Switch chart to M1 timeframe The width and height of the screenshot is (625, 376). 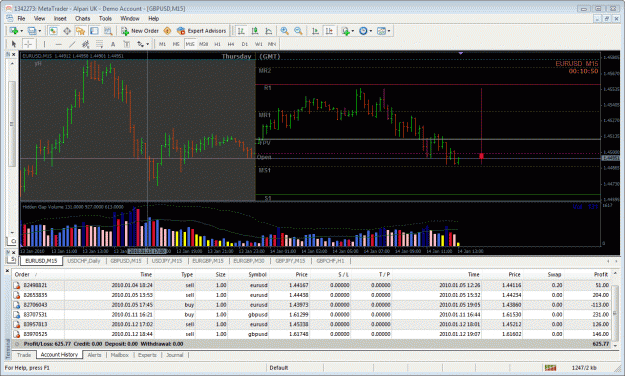tap(162, 44)
